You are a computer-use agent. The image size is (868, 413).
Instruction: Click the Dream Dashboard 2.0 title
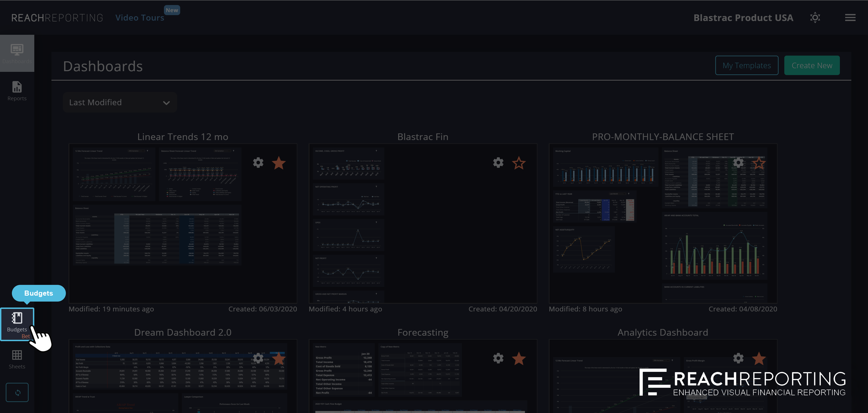click(183, 332)
